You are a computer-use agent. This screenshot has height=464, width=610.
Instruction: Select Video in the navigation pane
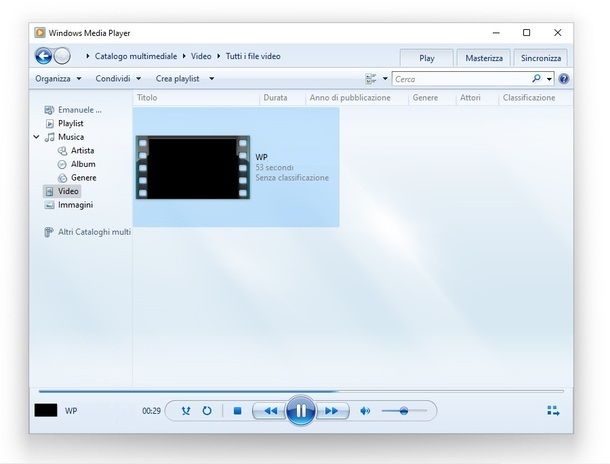click(62, 191)
